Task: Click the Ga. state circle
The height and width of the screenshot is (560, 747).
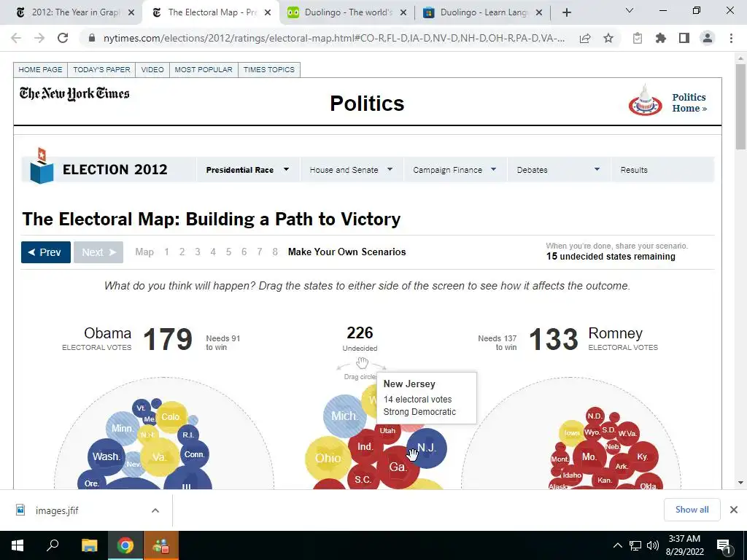Action: (398, 467)
